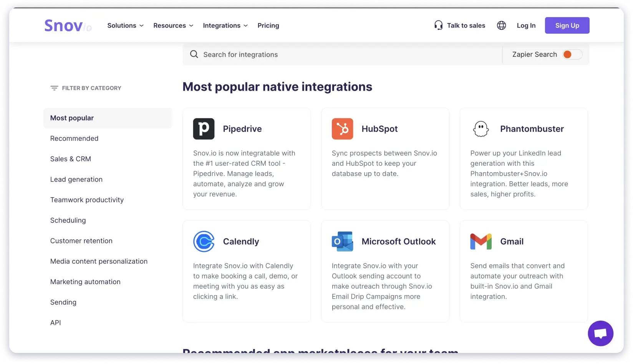Select the Most popular category
633x364 pixels.
coord(72,118)
